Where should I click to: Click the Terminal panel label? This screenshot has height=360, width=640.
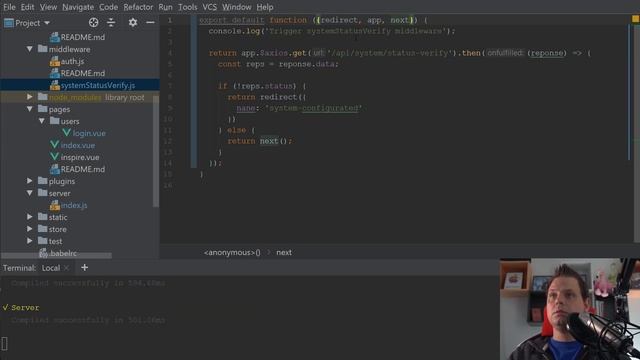(x=19, y=268)
